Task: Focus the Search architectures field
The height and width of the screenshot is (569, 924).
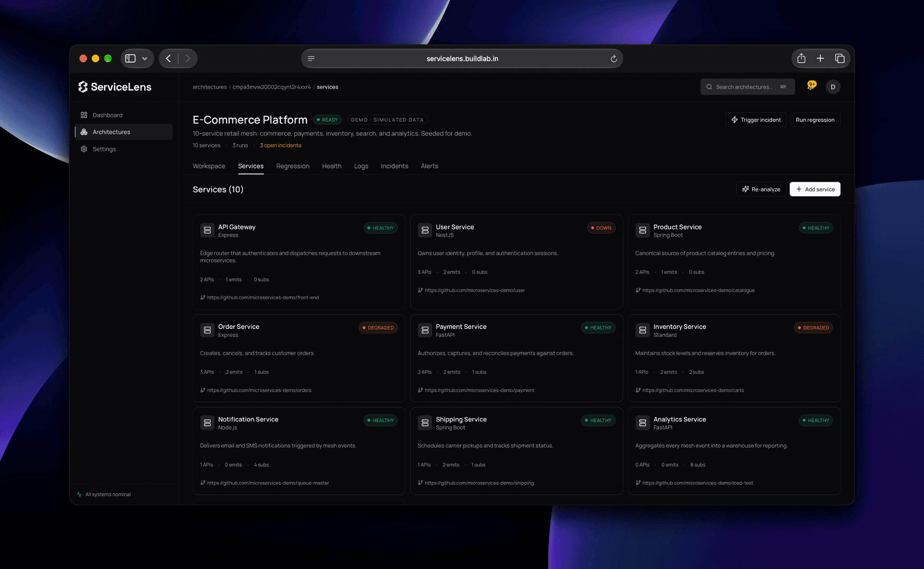Action: [747, 87]
